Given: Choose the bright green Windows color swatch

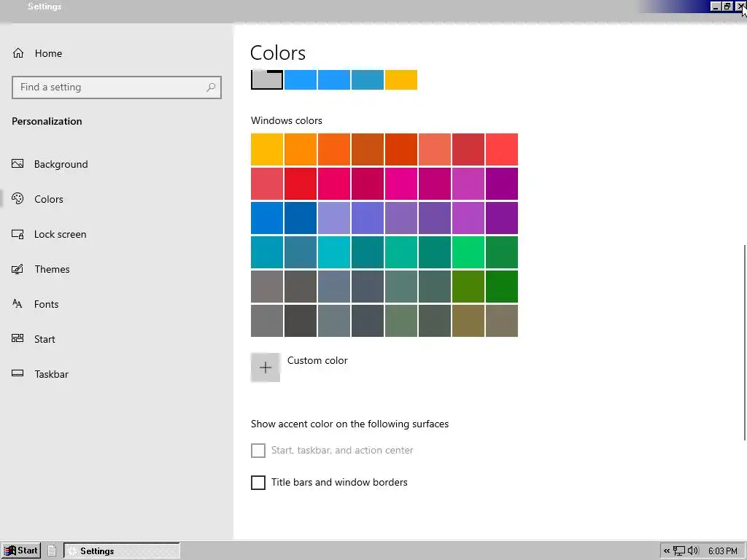Looking at the screenshot, I should [468, 252].
